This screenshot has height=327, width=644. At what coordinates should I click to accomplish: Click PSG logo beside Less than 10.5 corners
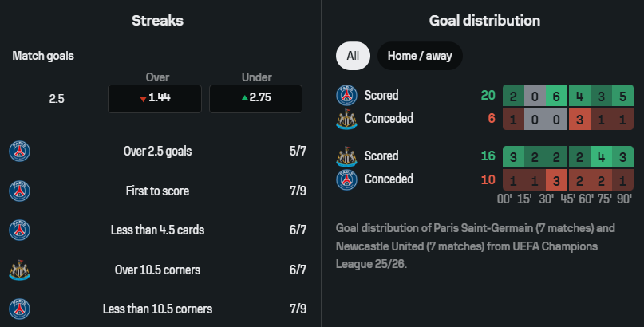click(19, 309)
